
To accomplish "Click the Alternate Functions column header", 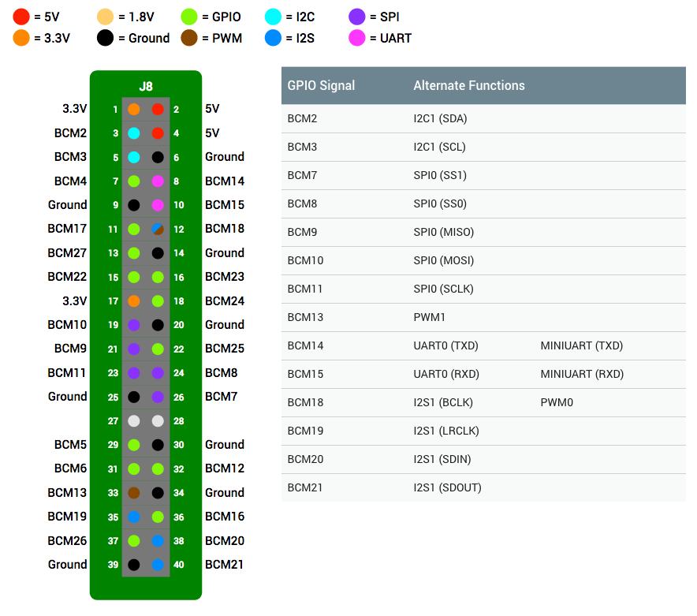I will tap(469, 85).
